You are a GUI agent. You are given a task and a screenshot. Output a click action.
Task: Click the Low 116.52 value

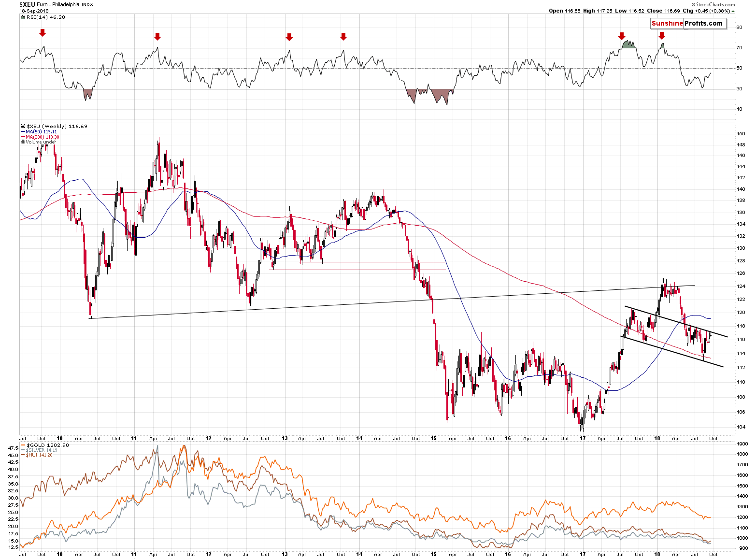628,11
